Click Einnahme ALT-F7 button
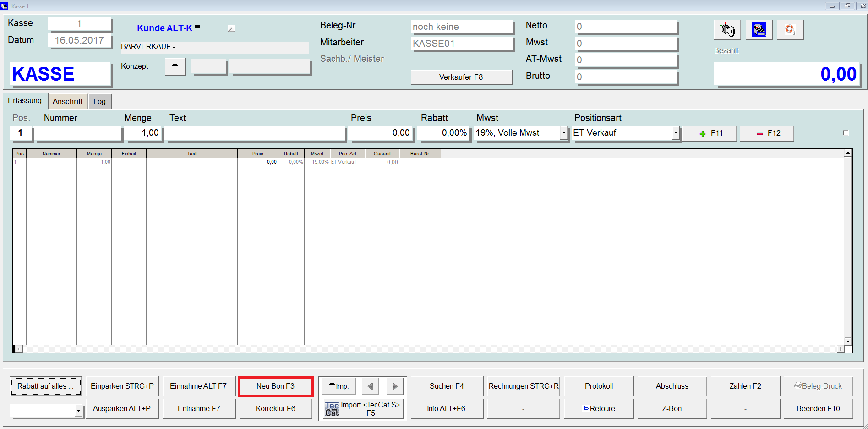868x429 pixels. [x=199, y=386]
